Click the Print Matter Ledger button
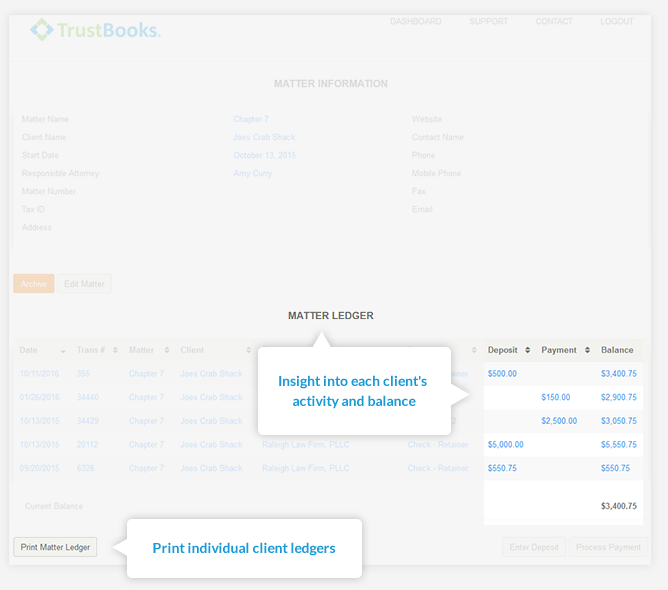 (55, 547)
